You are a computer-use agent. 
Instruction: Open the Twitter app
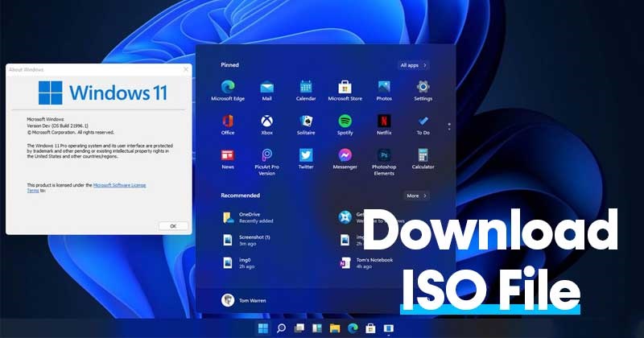(x=306, y=159)
